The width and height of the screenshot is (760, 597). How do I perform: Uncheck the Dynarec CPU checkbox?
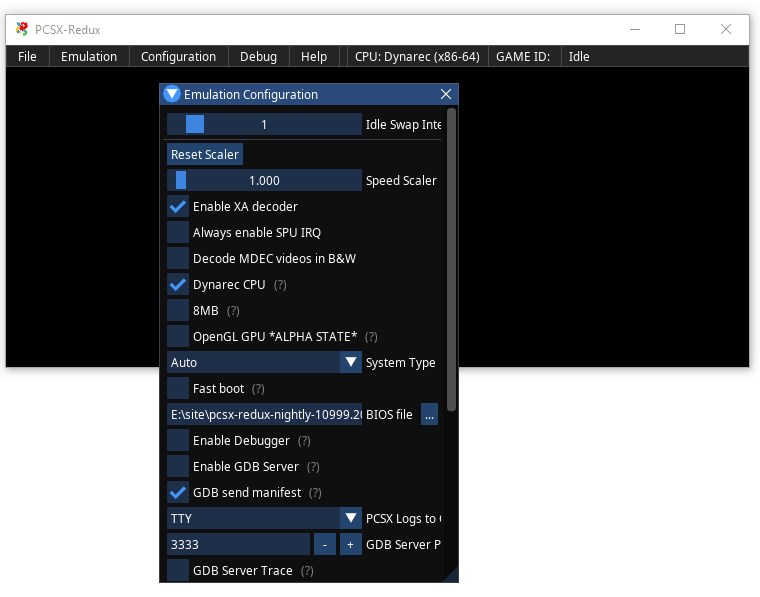pyautogui.click(x=178, y=285)
